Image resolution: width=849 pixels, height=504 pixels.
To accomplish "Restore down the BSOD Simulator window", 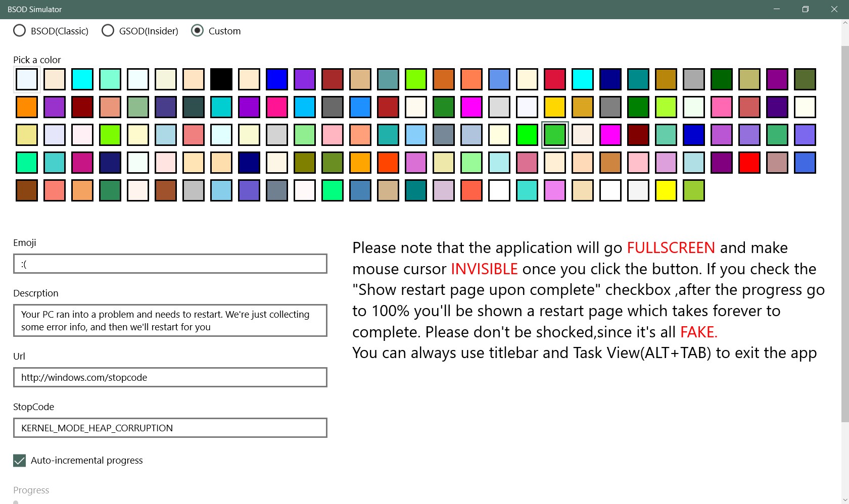I will tap(806, 9).
